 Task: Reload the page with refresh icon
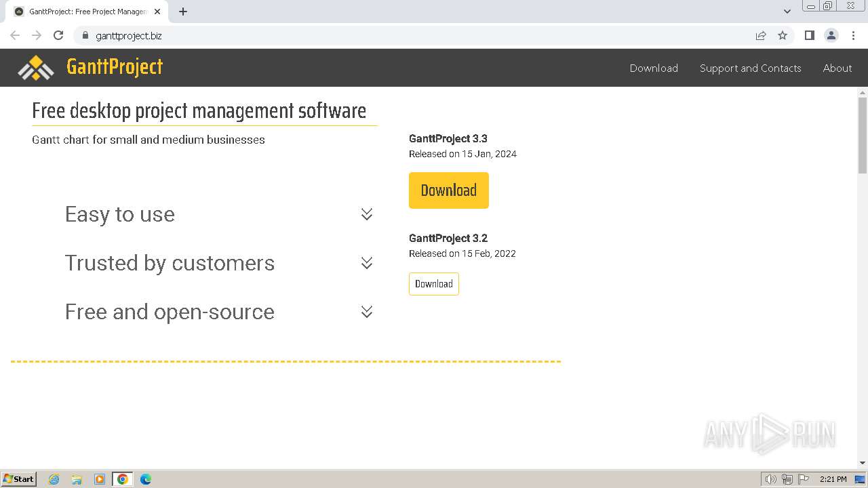(58, 35)
